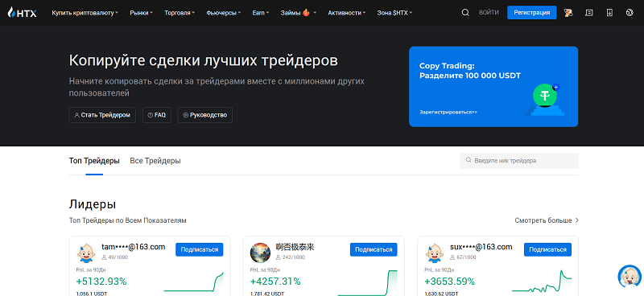Click the avatar of tam****@163.com

coord(86,253)
